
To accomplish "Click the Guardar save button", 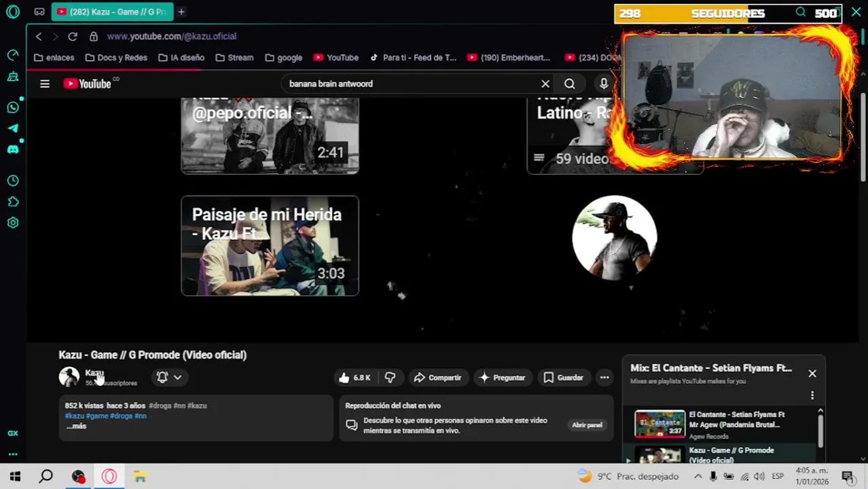I will 563,378.
